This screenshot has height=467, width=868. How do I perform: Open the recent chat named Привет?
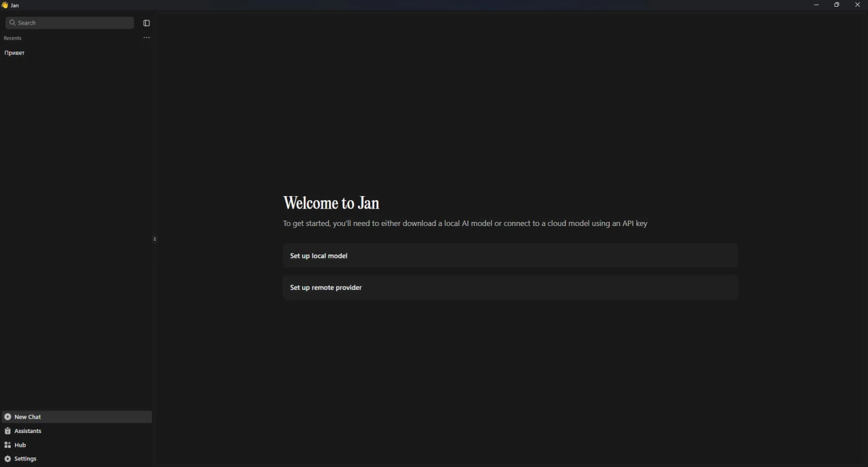click(x=15, y=53)
